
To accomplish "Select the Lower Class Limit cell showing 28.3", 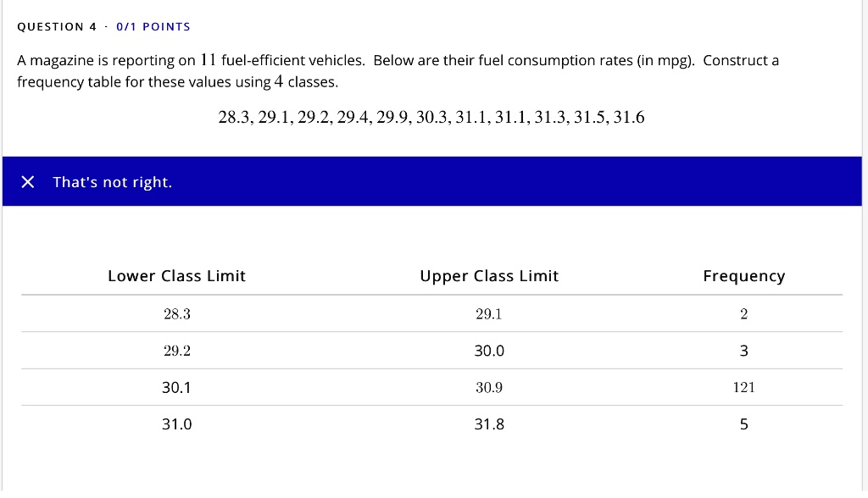I will pyautogui.click(x=176, y=314).
